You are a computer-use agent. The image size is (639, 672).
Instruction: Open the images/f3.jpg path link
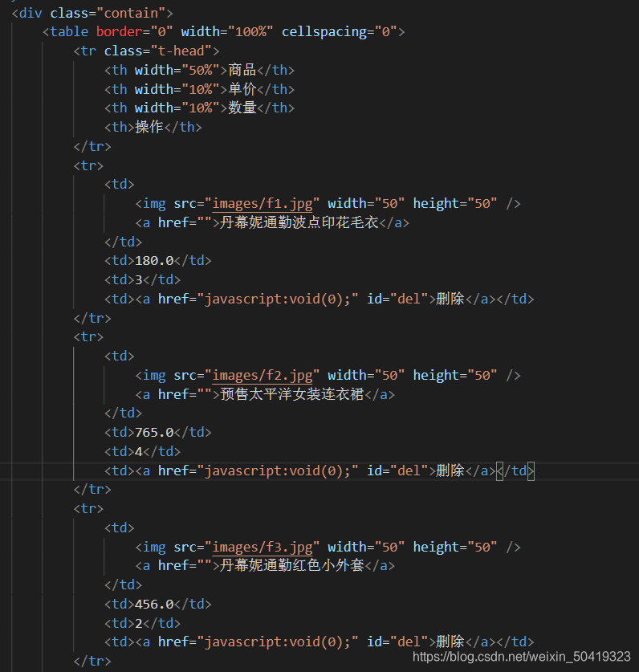click(263, 547)
